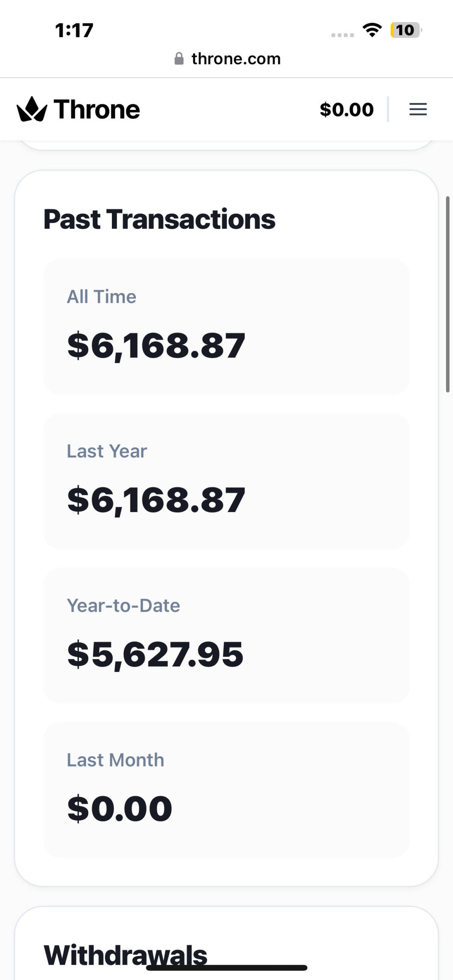Click the Last Year $6,168.87 amount
This screenshot has height=980, width=453.
pyautogui.click(x=156, y=500)
